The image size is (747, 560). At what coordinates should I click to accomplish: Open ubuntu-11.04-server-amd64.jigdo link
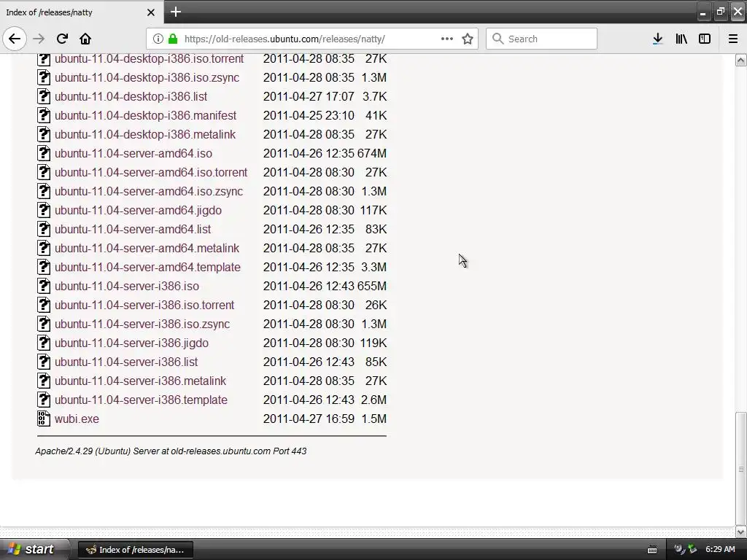coord(138,211)
